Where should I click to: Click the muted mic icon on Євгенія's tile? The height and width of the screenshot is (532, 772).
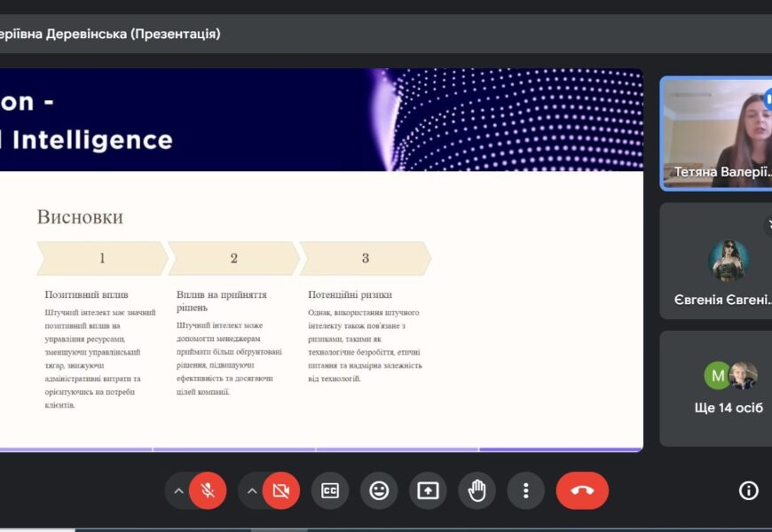768,225
